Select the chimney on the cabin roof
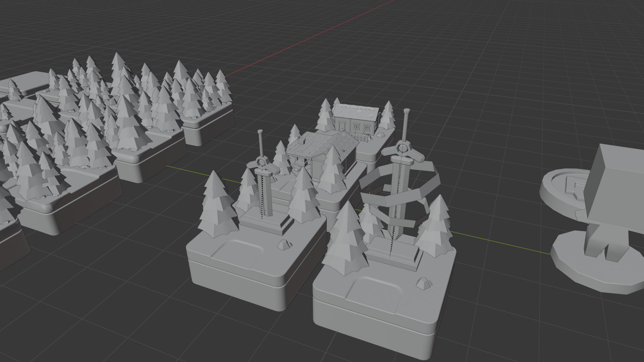This screenshot has height=362, width=644. (x=301, y=140)
